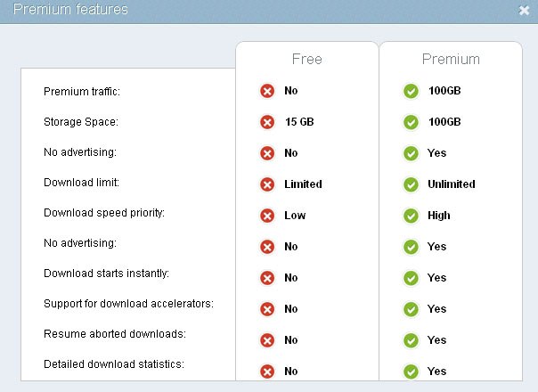The image size is (538, 392).
Task: Click red X in Resume aborted downloads row
Action: pyautogui.click(x=267, y=340)
